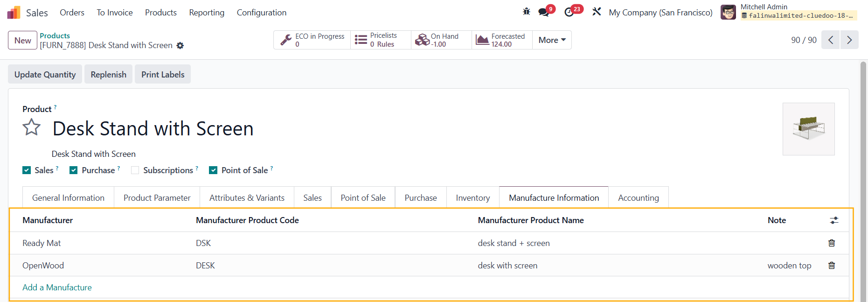This screenshot has height=302, width=868.
Task: Open the conversations chat icon
Action: pyautogui.click(x=544, y=12)
